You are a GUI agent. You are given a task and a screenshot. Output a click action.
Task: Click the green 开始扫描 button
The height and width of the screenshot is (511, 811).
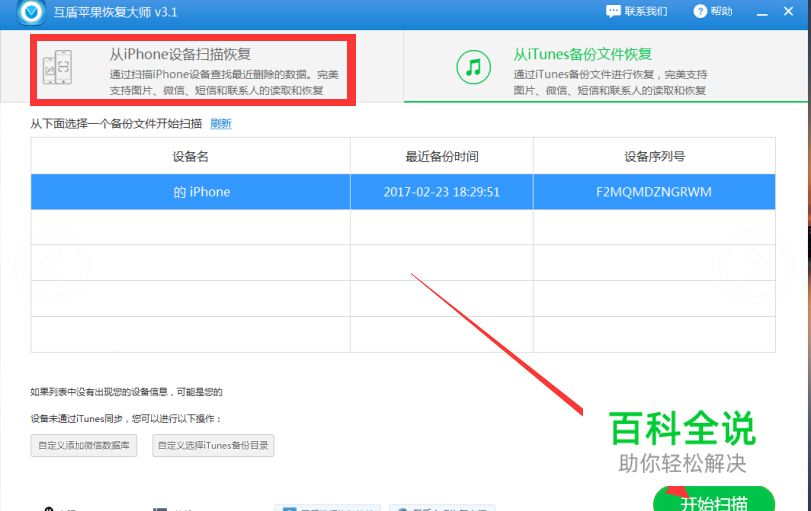tap(714, 500)
